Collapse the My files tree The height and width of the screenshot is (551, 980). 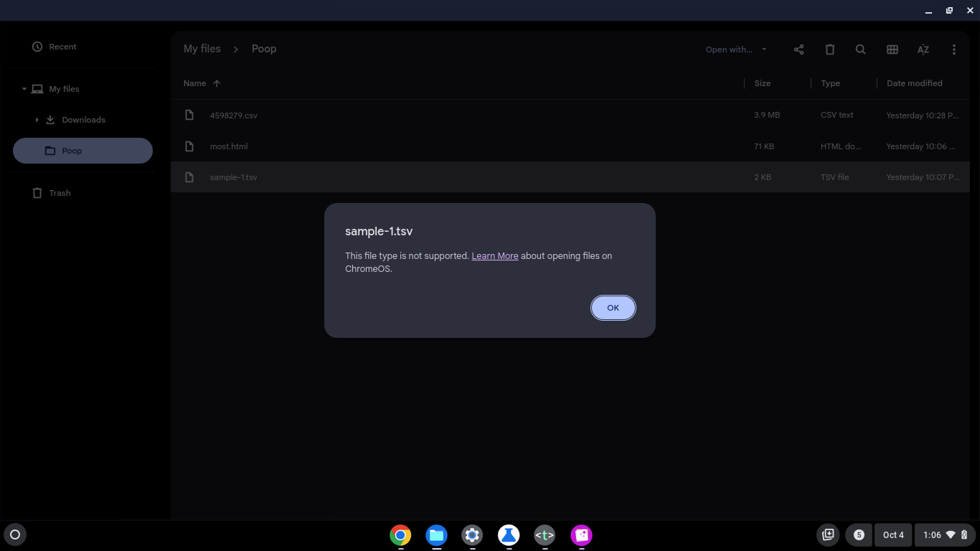tap(24, 89)
